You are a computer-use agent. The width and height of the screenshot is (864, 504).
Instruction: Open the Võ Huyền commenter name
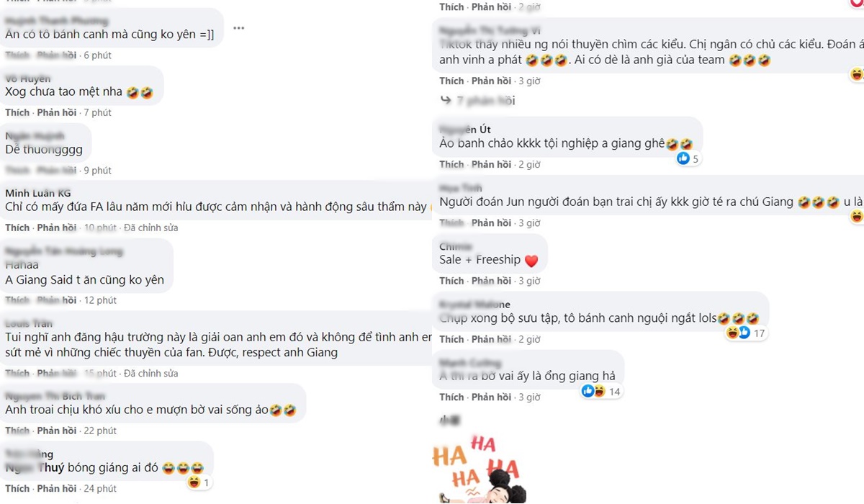27,78
